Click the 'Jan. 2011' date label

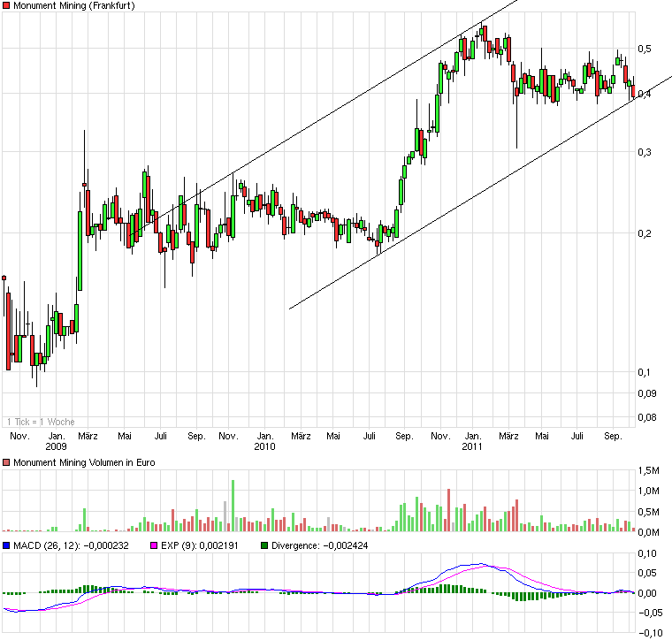coord(472,441)
